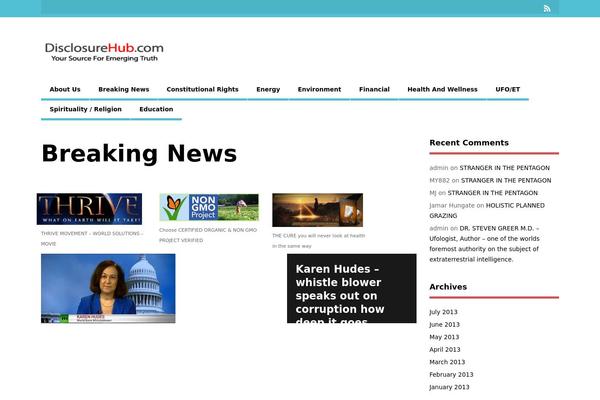
Task: Open the THRIVE movie banner thumbnail
Action: (x=90, y=209)
